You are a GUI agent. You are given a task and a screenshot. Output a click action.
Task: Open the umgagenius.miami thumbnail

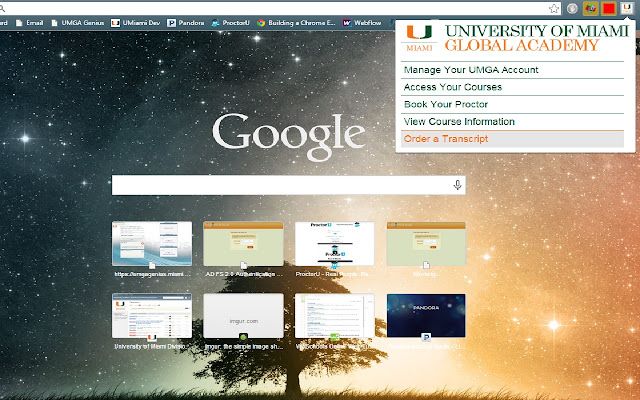(152, 244)
